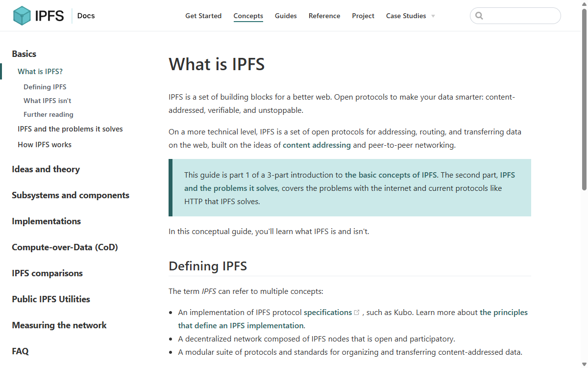Screen dimensions: 588x368
Task: Open the Reference nav item
Action: coord(324,16)
